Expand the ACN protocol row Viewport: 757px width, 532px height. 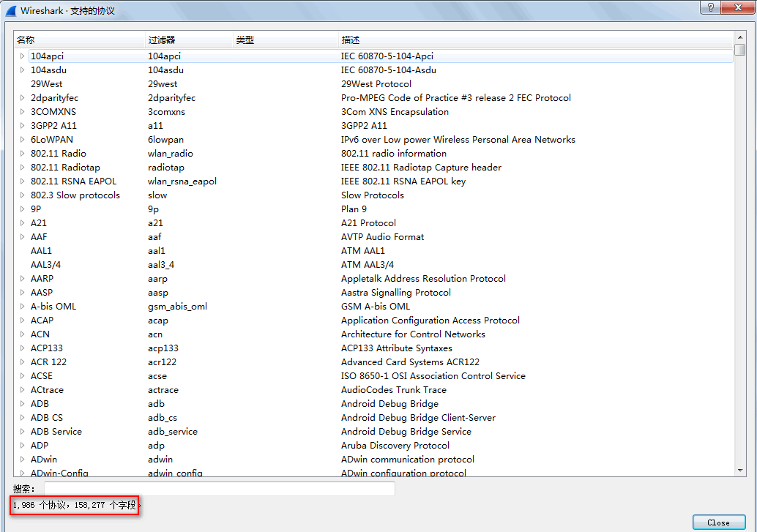click(22, 334)
